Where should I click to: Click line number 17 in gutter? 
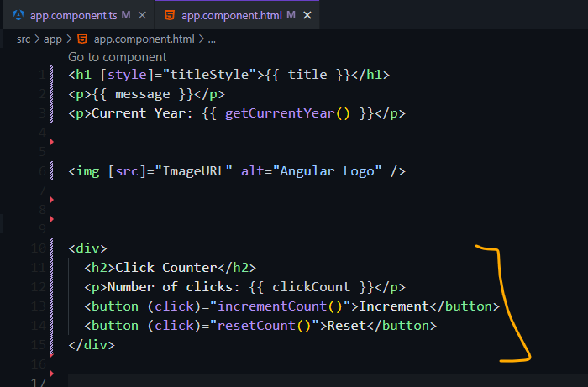pyautogui.click(x=39, y=382)
